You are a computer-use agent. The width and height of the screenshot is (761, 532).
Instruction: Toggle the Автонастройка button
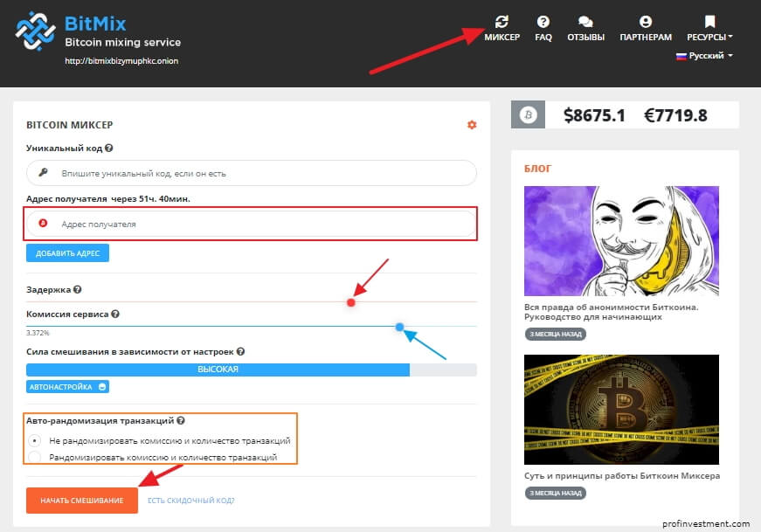point(67,386)
